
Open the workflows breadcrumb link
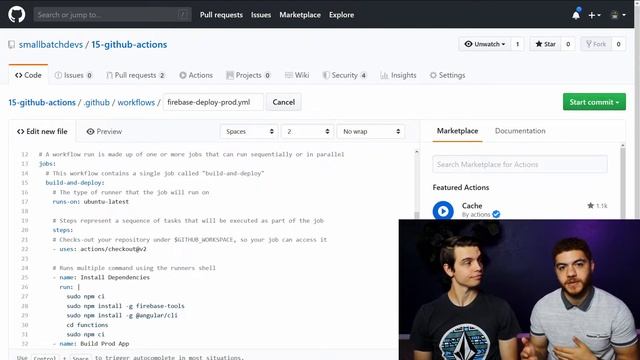point(136,102)
